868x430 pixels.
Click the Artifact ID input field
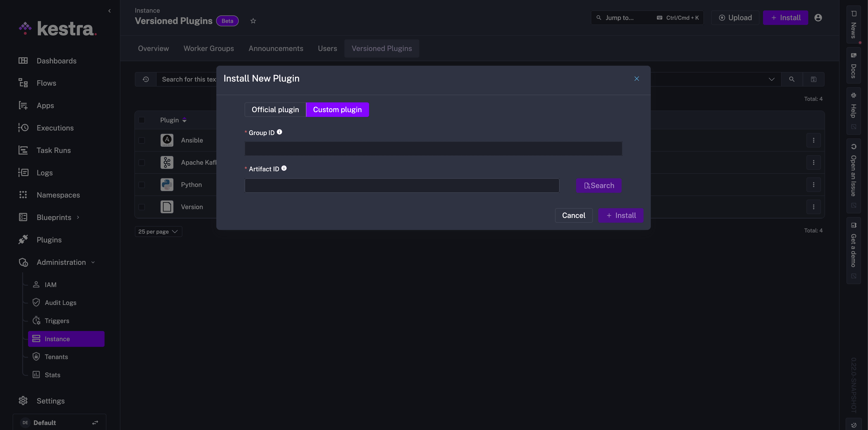pyautogui.click(x=402, y=185)
